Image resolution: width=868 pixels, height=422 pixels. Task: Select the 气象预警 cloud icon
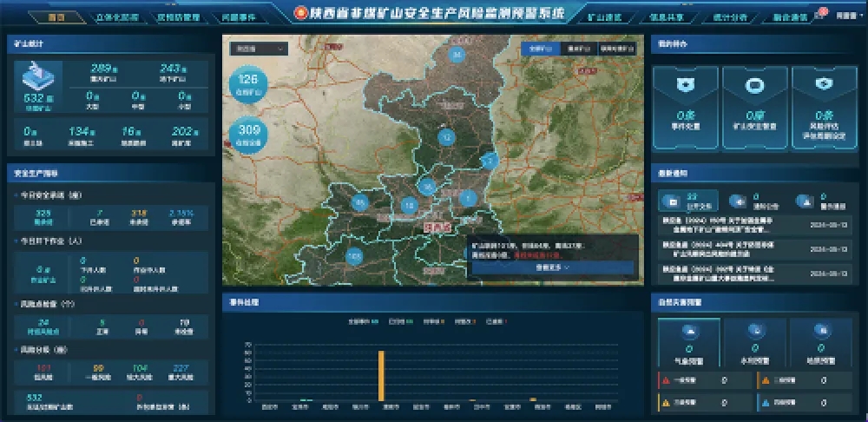point(689,333)
